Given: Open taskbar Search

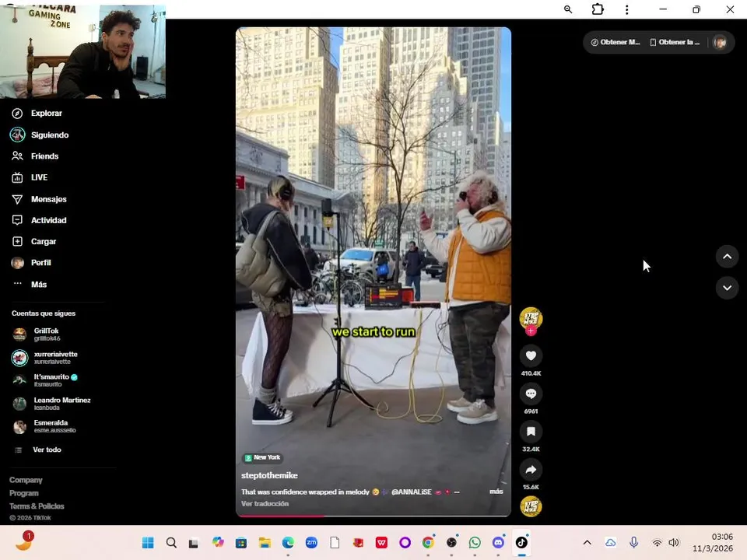Looking at the screenshot, I should [x=171, y=542].
